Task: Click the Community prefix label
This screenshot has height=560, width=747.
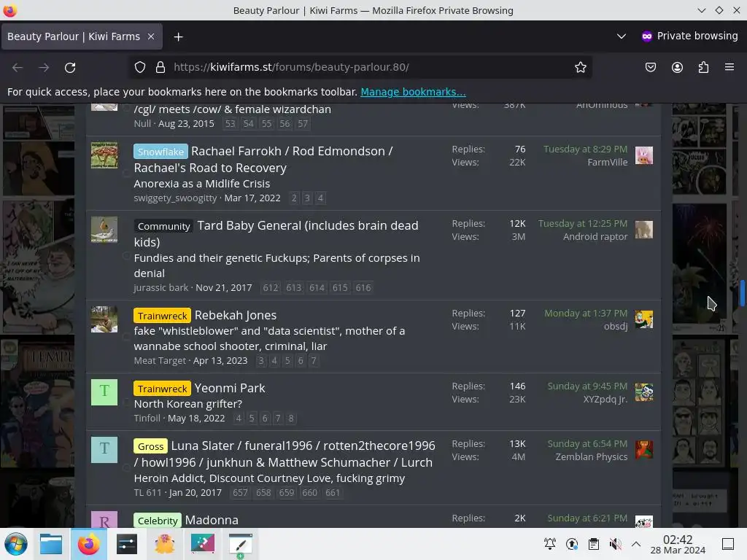Action: pos(164,226)
